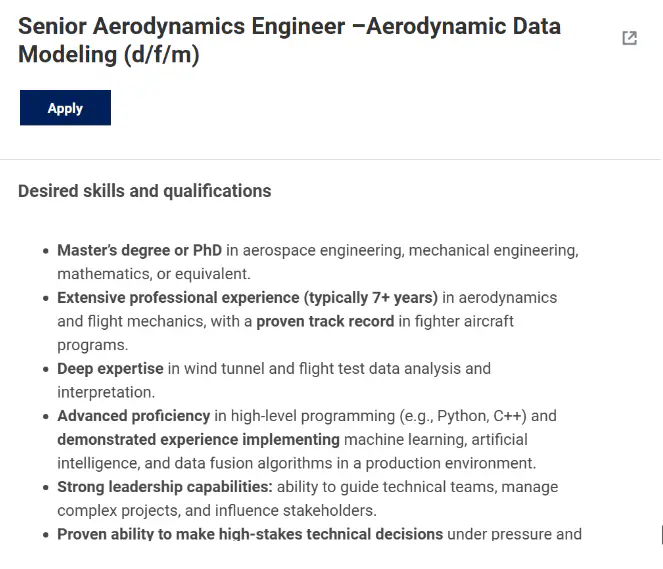Open job posting in new window icon
The height and width of the screenshot is (569, 663).
(629, 38)
